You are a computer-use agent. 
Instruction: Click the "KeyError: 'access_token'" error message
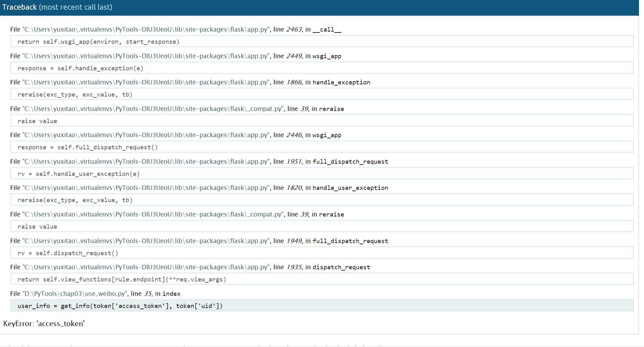point(44,324)
